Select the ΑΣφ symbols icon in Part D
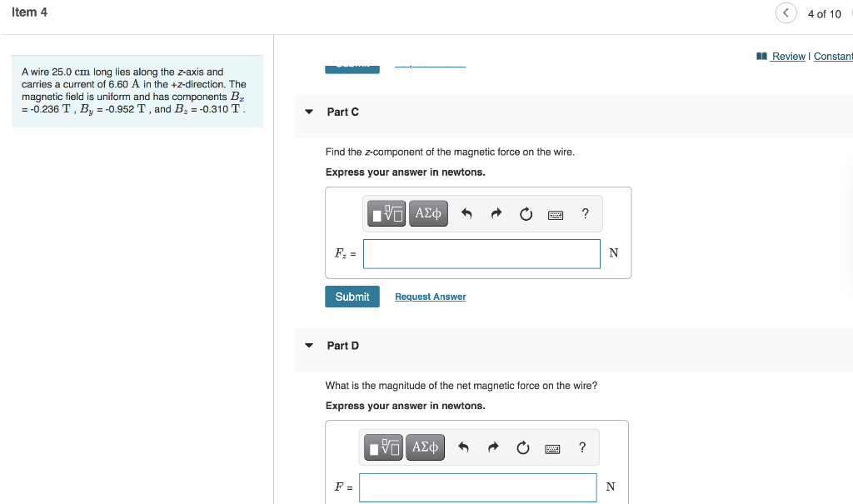Screen dimensions: 853x504 (x=424, y=447)
